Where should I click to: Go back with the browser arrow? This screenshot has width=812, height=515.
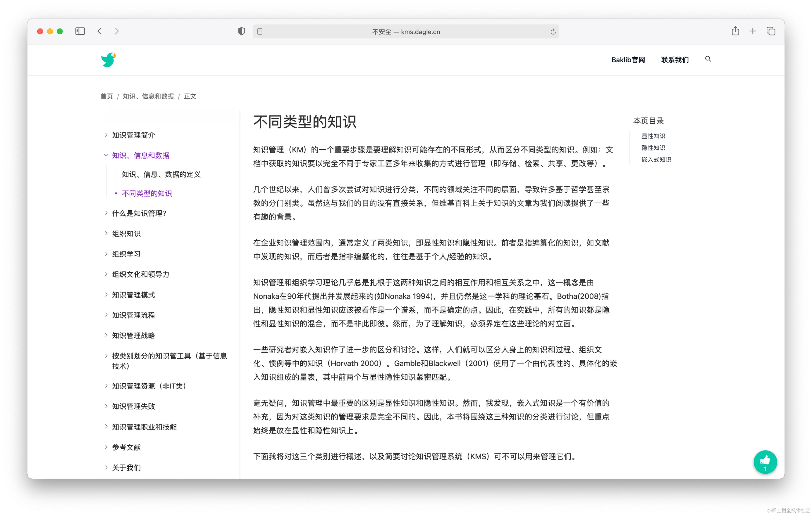(99, 31)
